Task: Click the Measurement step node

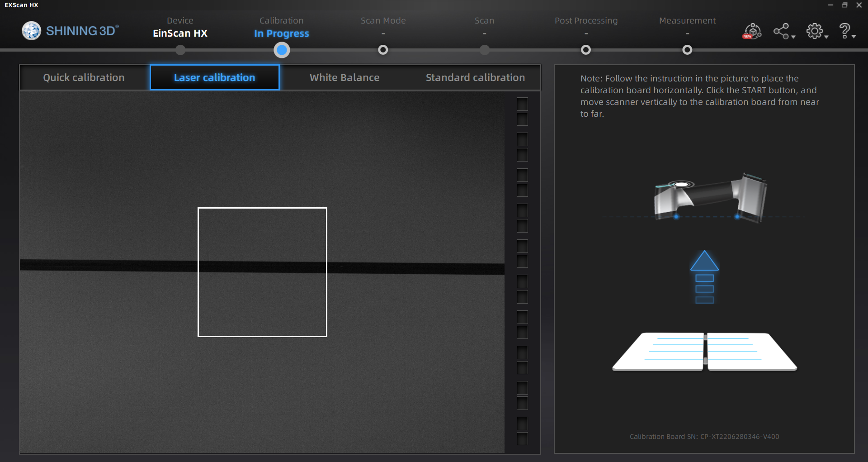Action: pyautogui.click(x=687, y=50)
